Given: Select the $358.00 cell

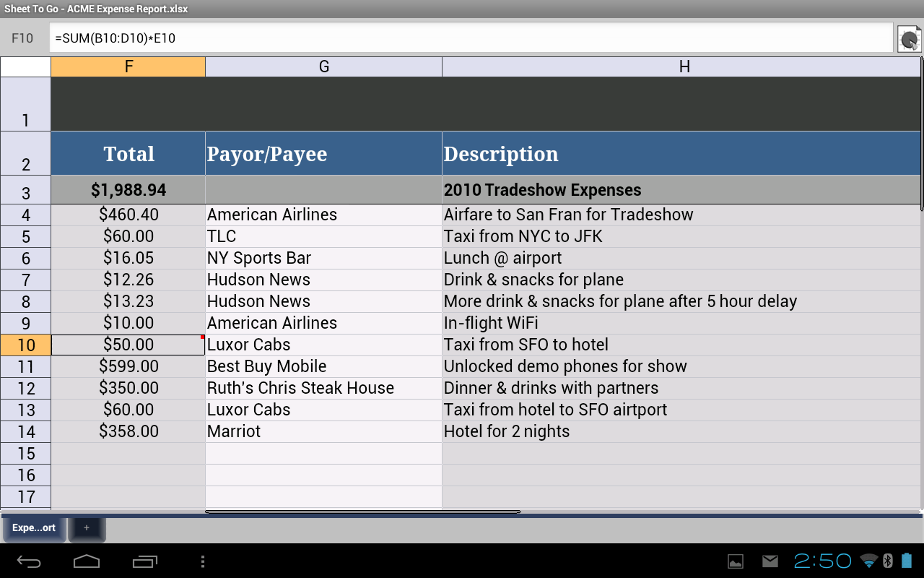Looking at the screenshot, I should point(128,431).
